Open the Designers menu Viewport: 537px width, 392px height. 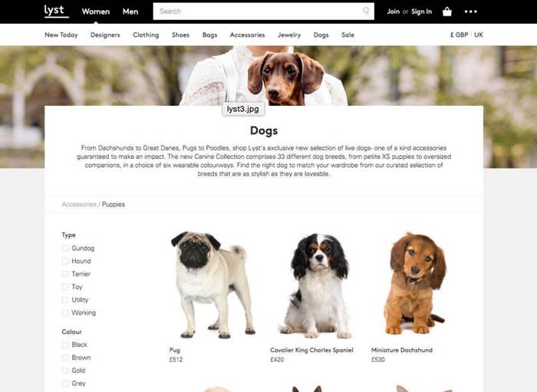tap(105, 35)
